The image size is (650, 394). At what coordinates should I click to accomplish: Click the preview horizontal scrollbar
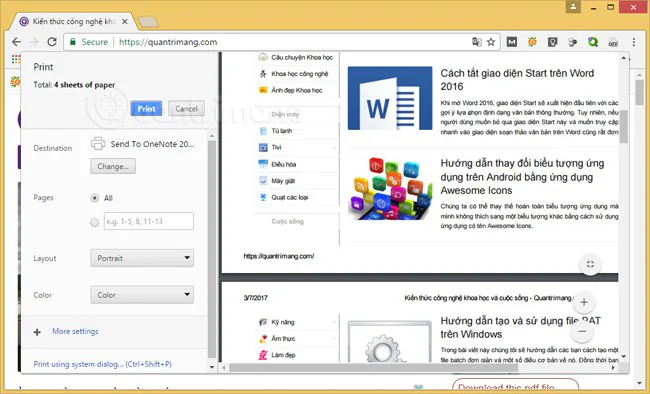[373, 367]
